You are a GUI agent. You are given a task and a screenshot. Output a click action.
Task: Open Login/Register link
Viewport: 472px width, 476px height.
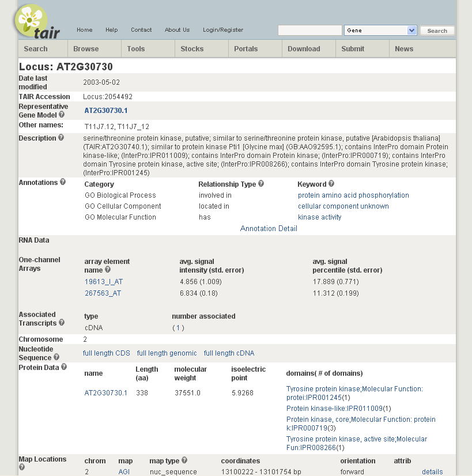coord(223,30)
